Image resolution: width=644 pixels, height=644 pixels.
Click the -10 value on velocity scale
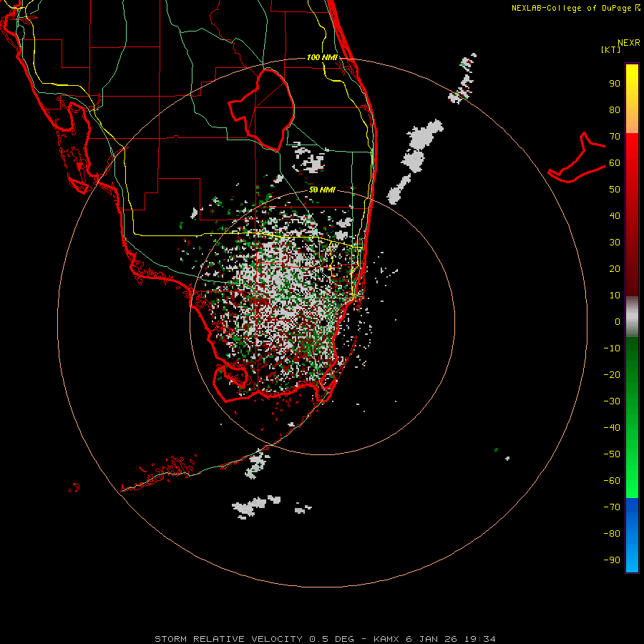click(612, 348)
